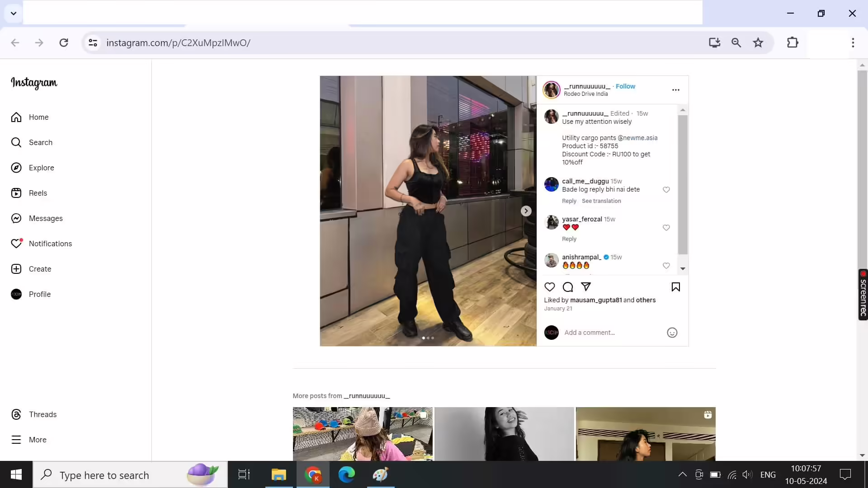The image size is (868, 488).
Task: Open Notifications in the sidebar
Action: (41, 244)
